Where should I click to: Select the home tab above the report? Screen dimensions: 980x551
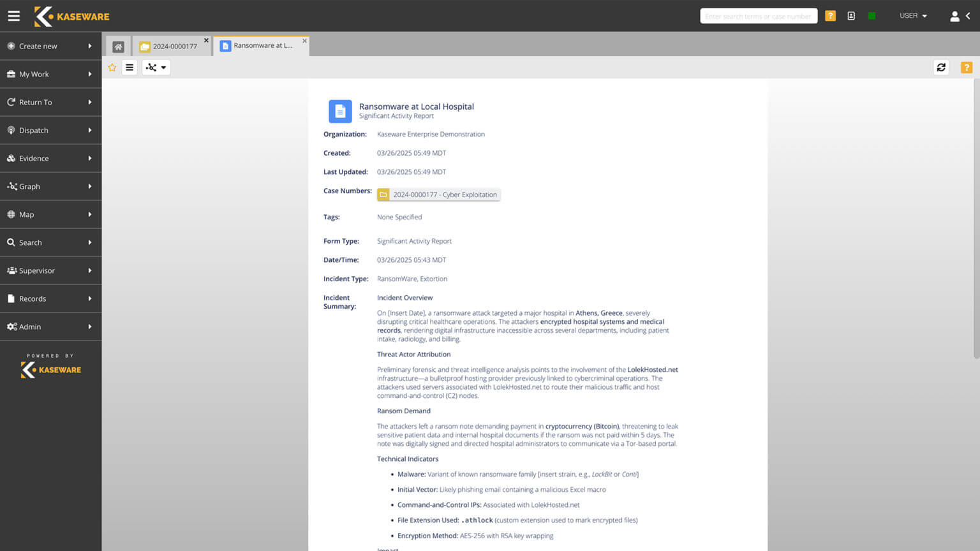(x=118, y=45)
